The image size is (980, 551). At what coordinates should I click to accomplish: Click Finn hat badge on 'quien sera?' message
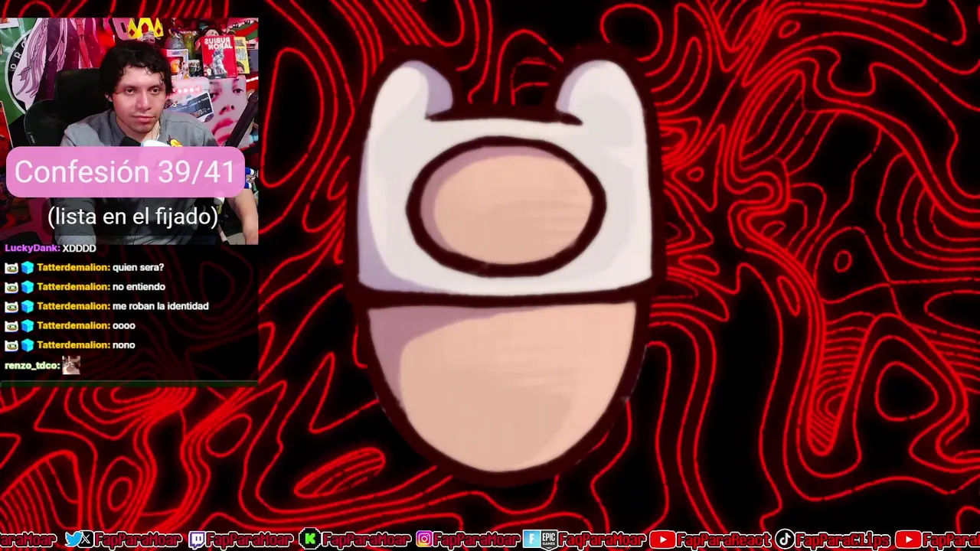[x=11, y=268]
